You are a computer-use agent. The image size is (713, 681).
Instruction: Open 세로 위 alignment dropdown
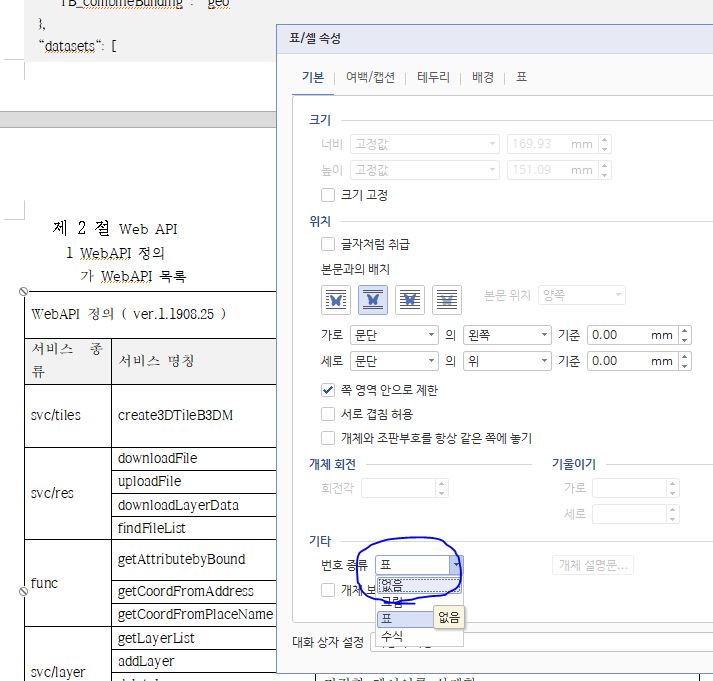tap(507, 361)
